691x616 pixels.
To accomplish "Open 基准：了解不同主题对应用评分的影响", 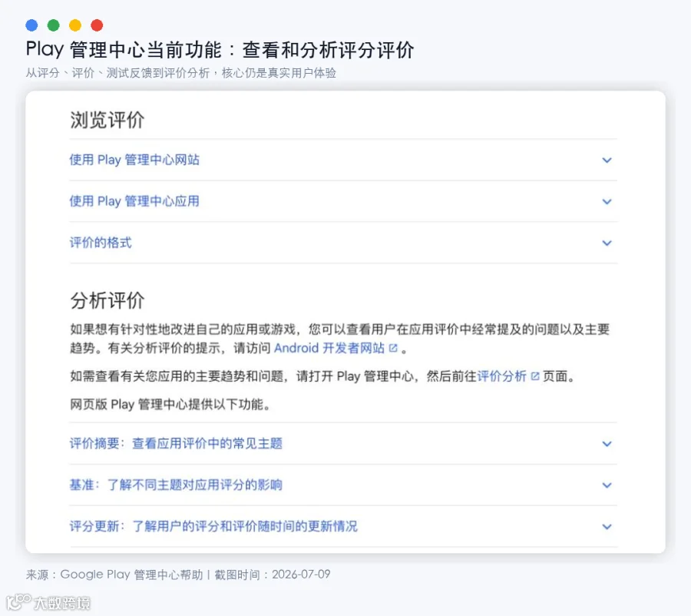I will click(x=176, y=485).
